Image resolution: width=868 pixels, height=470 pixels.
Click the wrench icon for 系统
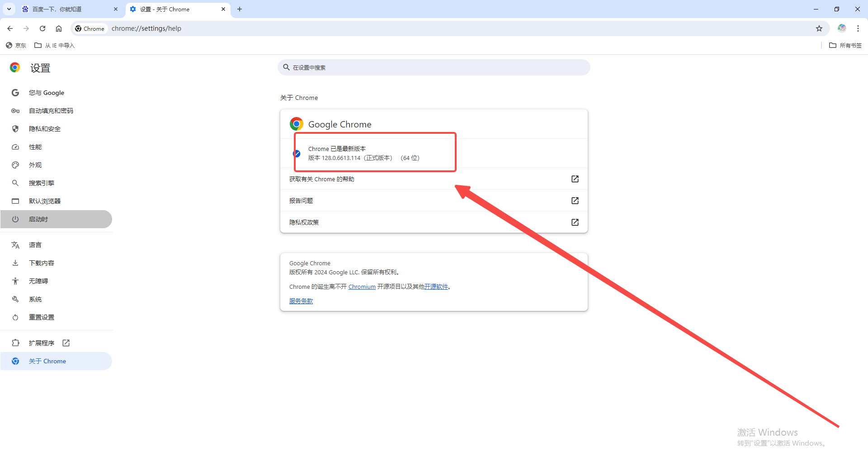point(15,299)
